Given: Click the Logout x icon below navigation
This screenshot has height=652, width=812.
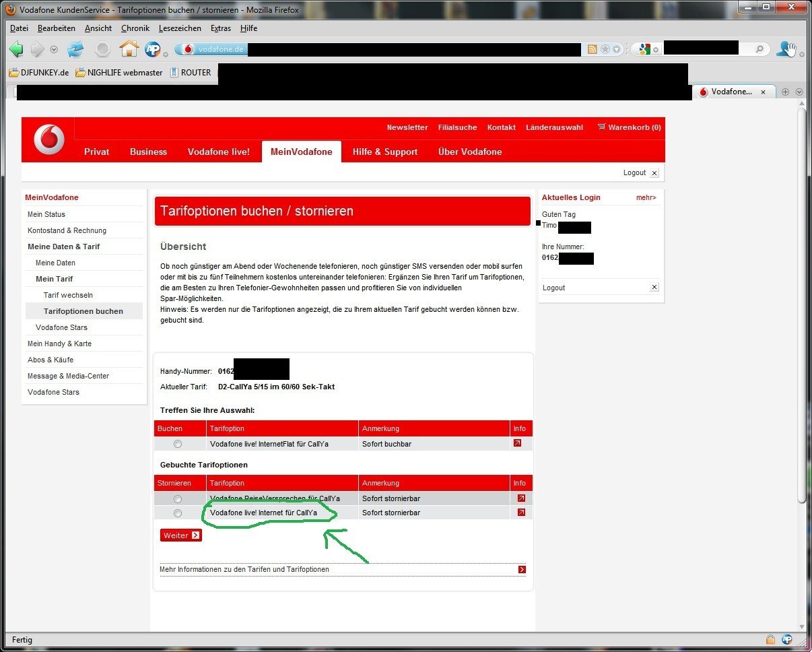Looking at the screenshot, I should 654,173.
